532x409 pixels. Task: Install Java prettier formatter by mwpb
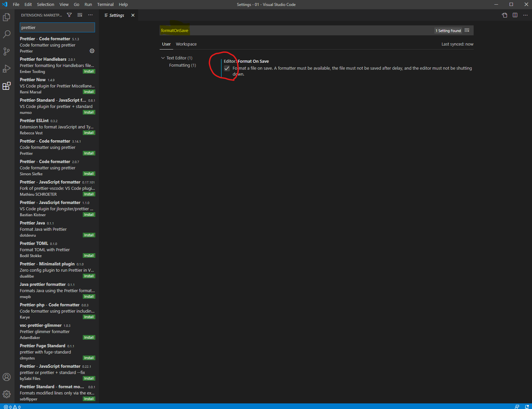tap(89, 296)
